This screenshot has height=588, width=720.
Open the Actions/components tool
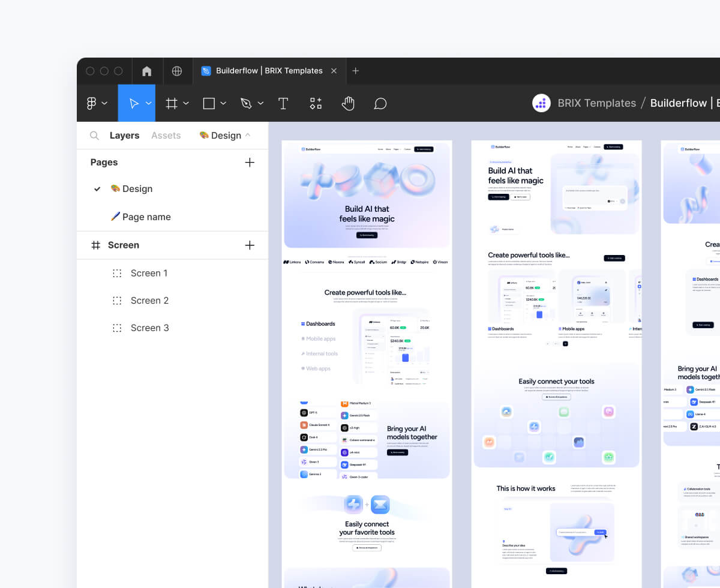316,103
